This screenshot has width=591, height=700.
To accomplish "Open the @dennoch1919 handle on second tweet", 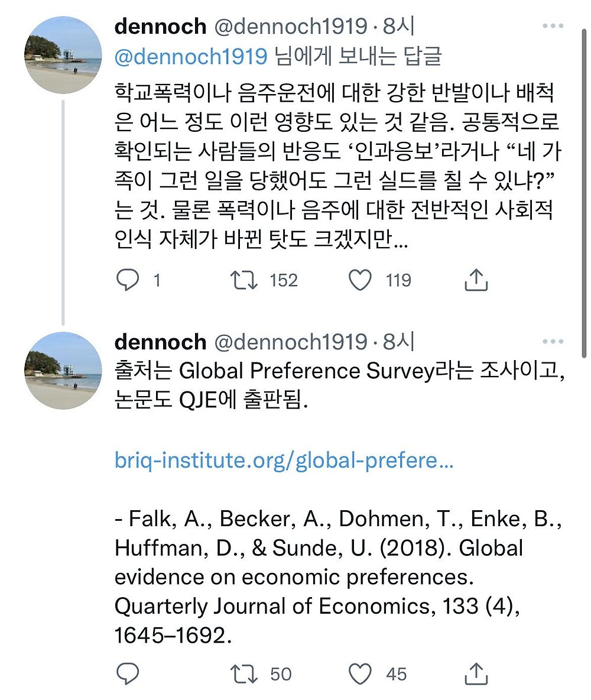I will [290, 341].
